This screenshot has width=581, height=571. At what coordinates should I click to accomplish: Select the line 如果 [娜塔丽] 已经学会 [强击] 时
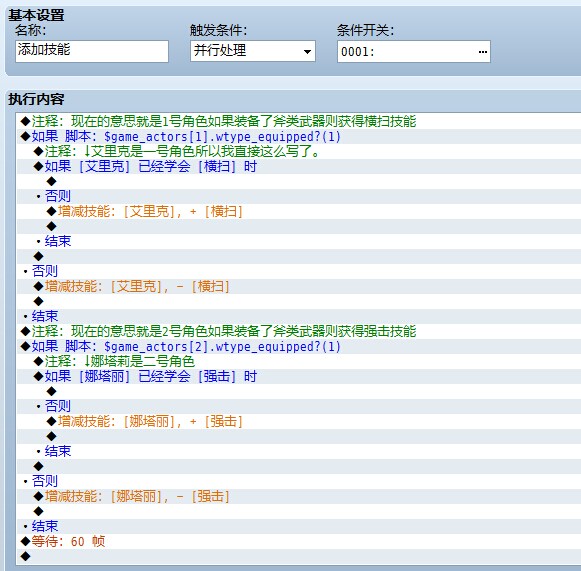299,376
